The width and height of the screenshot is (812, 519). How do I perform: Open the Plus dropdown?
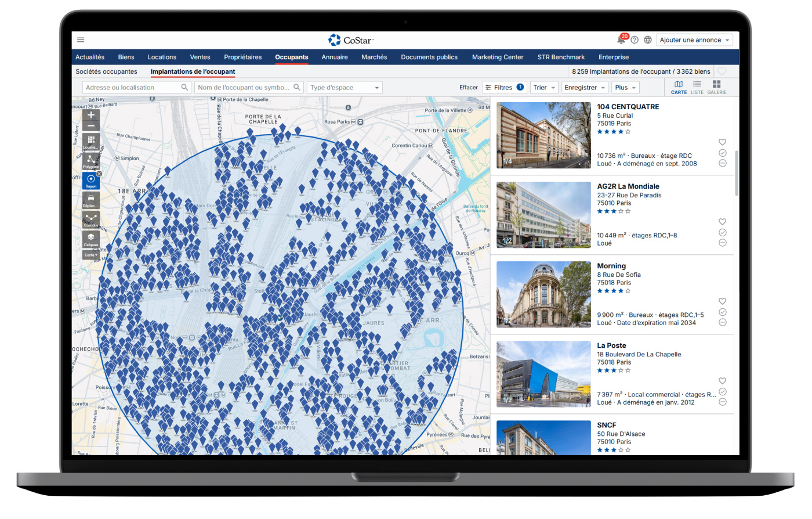625,88
